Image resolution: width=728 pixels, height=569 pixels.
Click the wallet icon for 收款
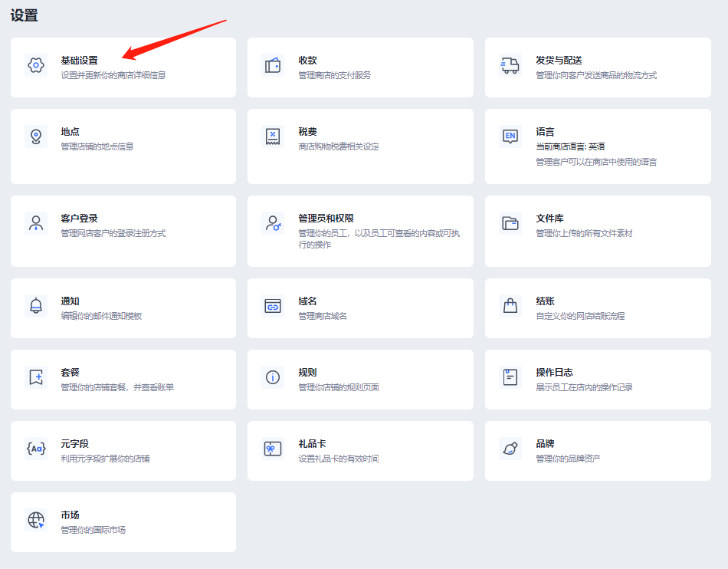(x=273, y=65)
